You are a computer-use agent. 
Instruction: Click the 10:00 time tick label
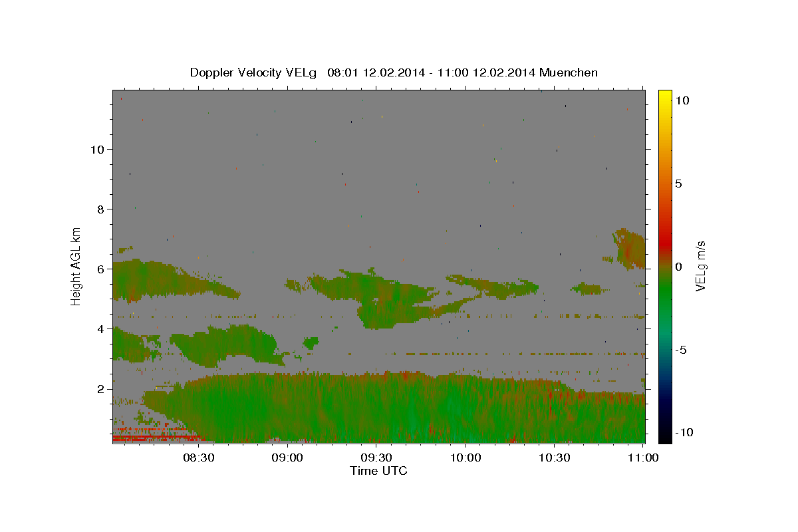pyautogui.click(x=466, y=458)
